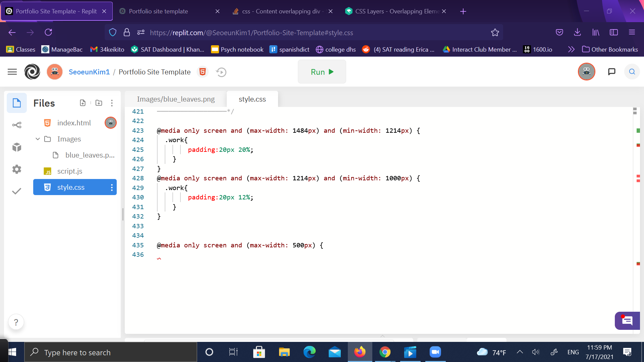Collapse the Images folder chevron
Image resolution: width=644 pixels, height=362 pixels.
[38, 139]
